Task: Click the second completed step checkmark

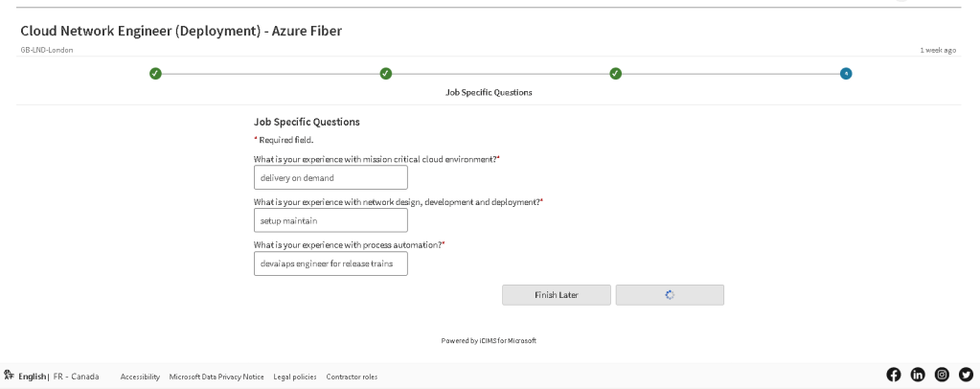Action: click(x=386, y=74)
